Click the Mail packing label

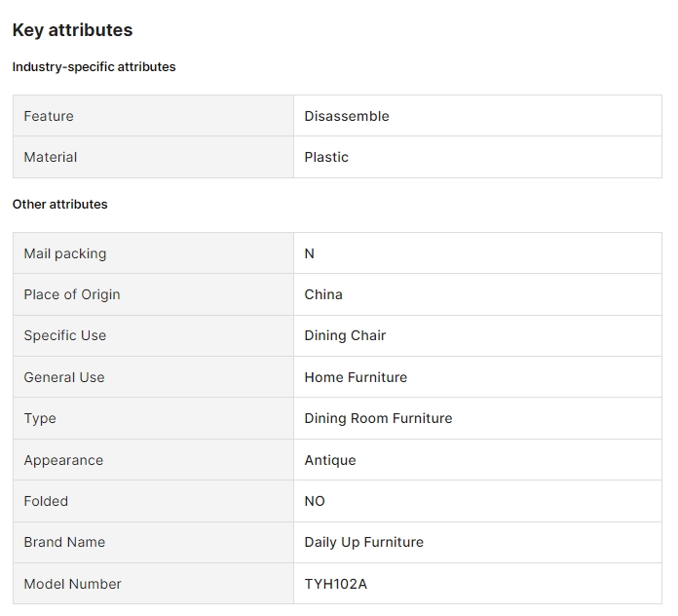(65, 253)
